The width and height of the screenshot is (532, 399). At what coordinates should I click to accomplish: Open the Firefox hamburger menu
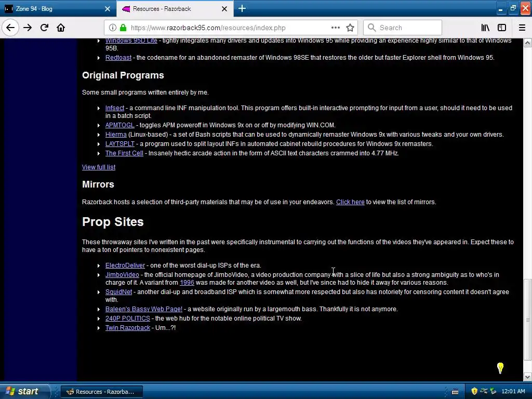(522, 28)
